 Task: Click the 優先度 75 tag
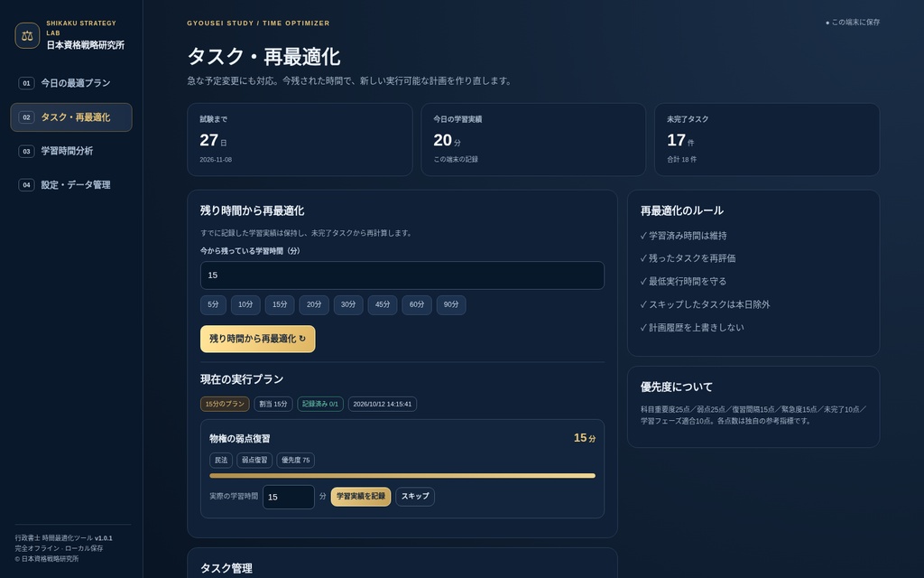point(295,460)
